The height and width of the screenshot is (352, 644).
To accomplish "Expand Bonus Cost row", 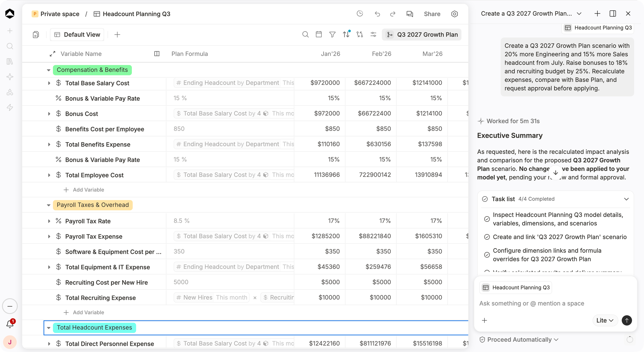I will pyautogui.click(x=49, y=114).
